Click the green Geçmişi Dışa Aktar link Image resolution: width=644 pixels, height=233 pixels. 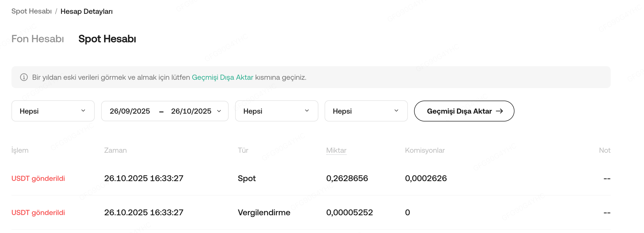(x=222, y=77)
